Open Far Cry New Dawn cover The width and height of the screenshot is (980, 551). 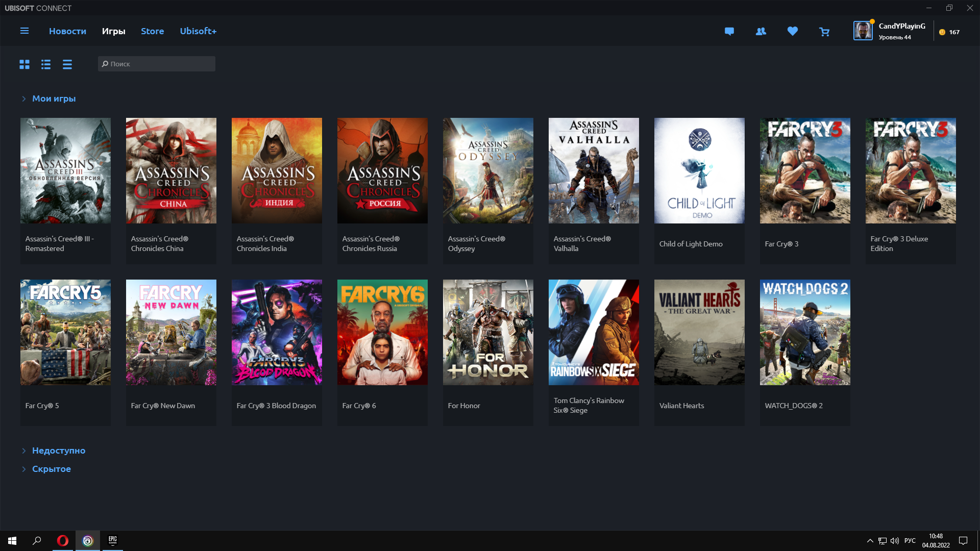point(171,332)
